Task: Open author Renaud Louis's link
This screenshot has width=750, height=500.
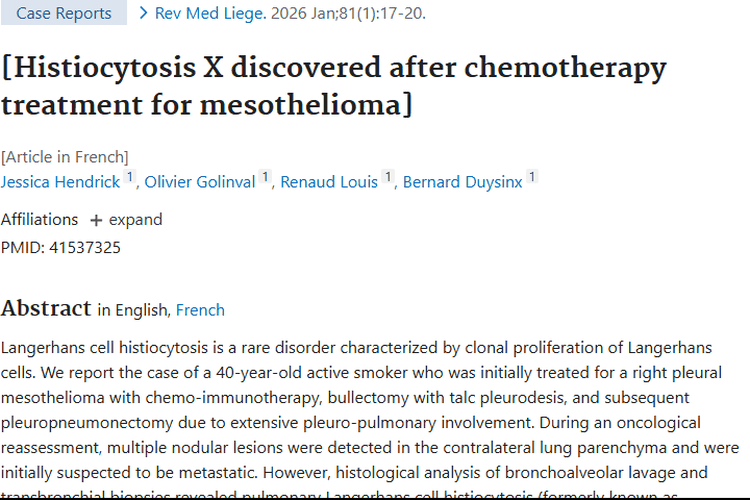Action: pyautogui.click(x=329, y=182)
